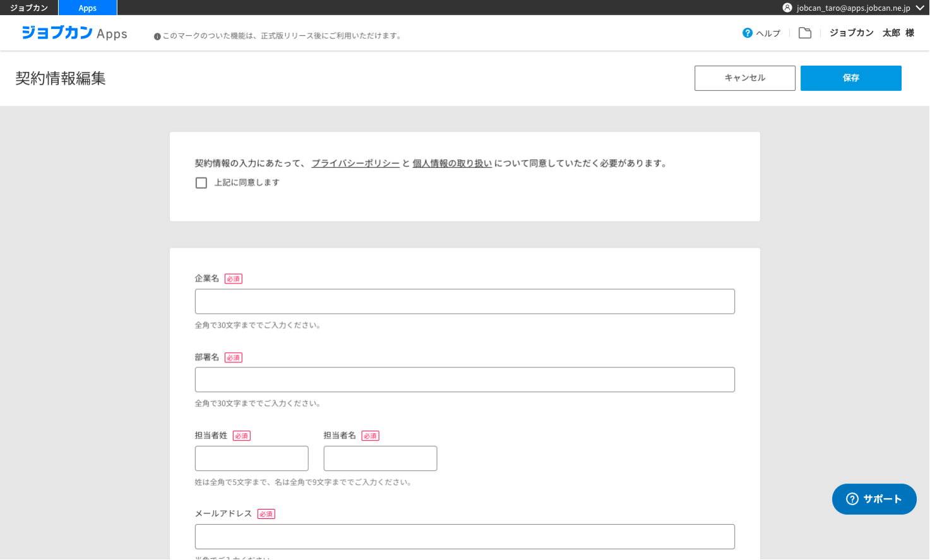930x560 pixels.
Task: Click the blue 保存 button
Action: [850, 78]
